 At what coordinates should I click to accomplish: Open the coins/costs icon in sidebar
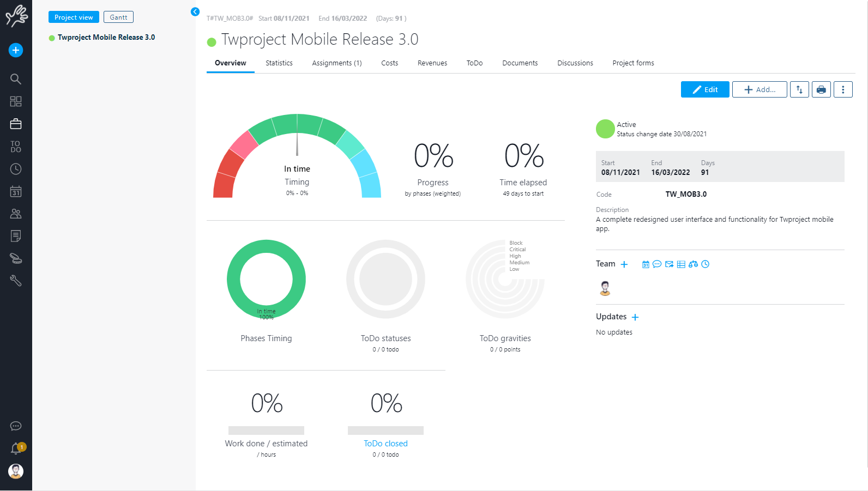coord(16,258)
